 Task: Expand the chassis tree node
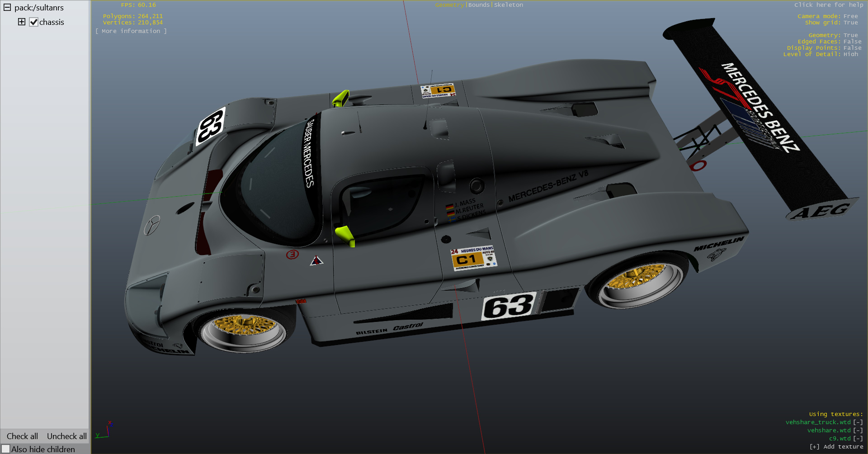click(x=21, y=22)
